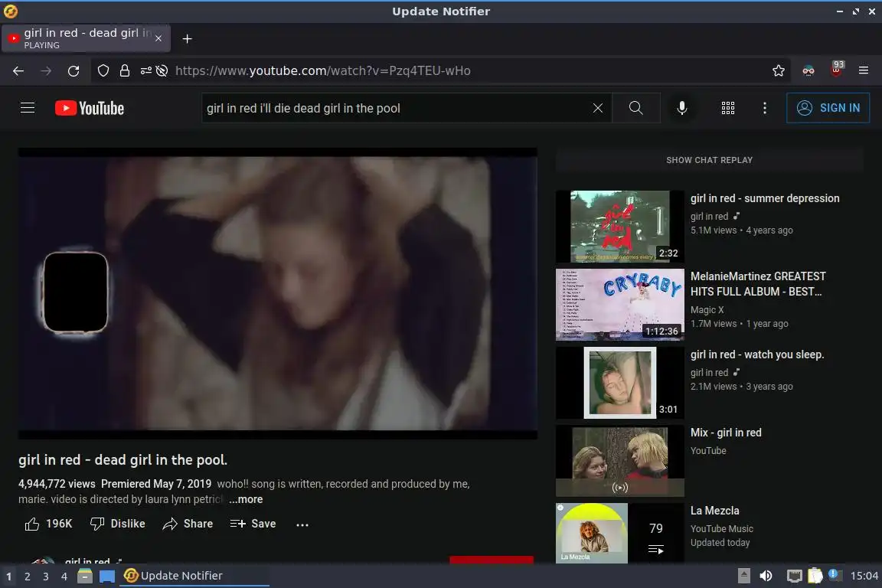Screen dimensions: 882x588
Task: Open the YouTube guide hamburger menu
Action: coord(28,107)
